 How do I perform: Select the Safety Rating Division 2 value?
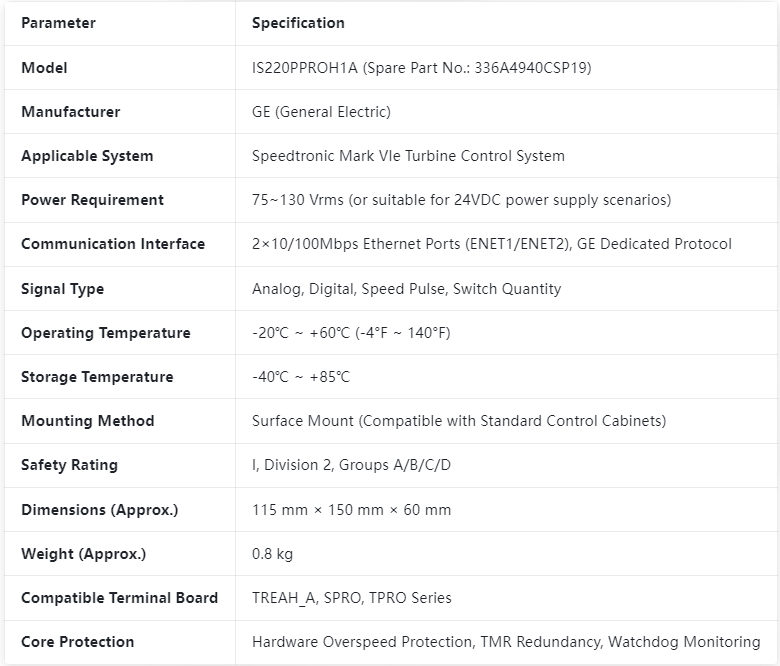(x=351, y=465)
